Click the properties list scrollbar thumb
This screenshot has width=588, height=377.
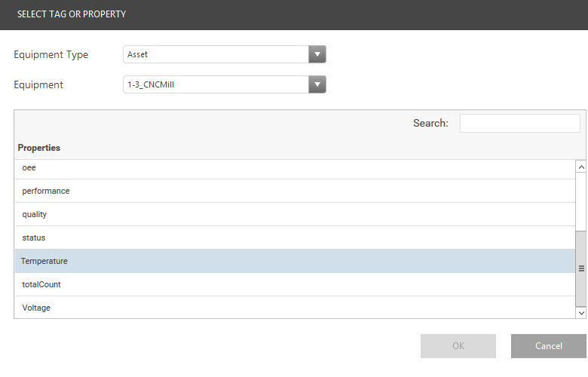tap(580, 268)
